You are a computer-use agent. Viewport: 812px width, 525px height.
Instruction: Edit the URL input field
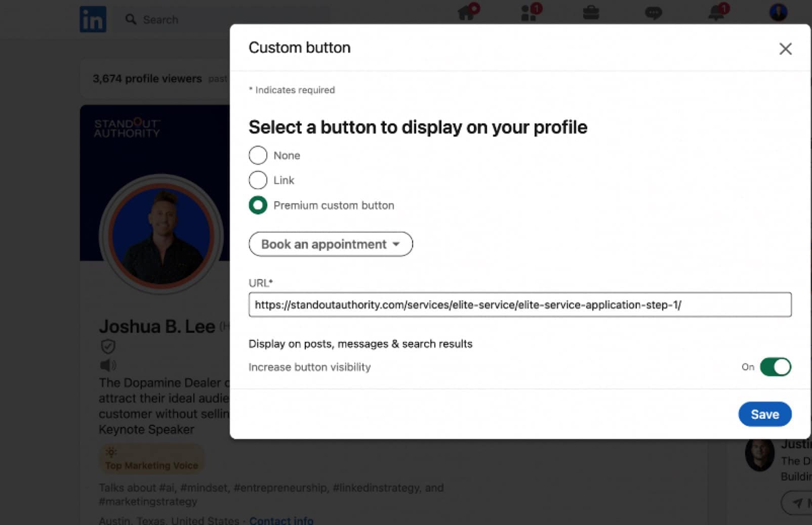(520, 304)
